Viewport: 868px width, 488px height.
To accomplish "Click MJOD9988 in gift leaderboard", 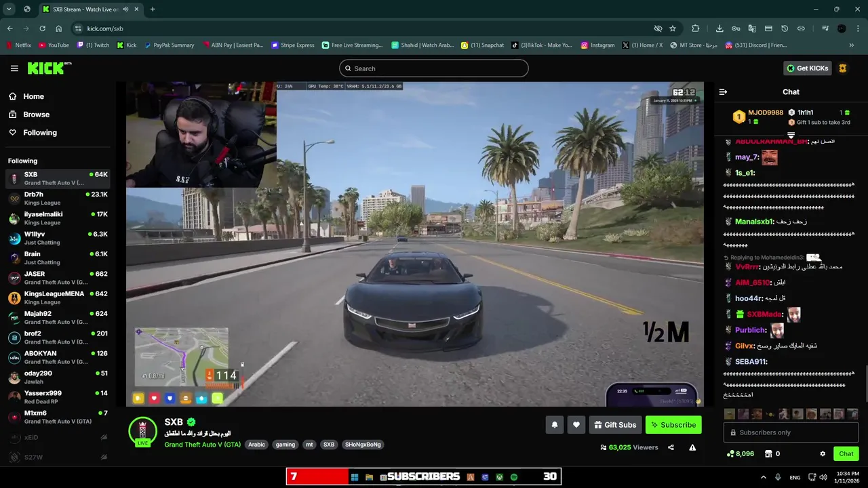I will (x=765, y=113).
